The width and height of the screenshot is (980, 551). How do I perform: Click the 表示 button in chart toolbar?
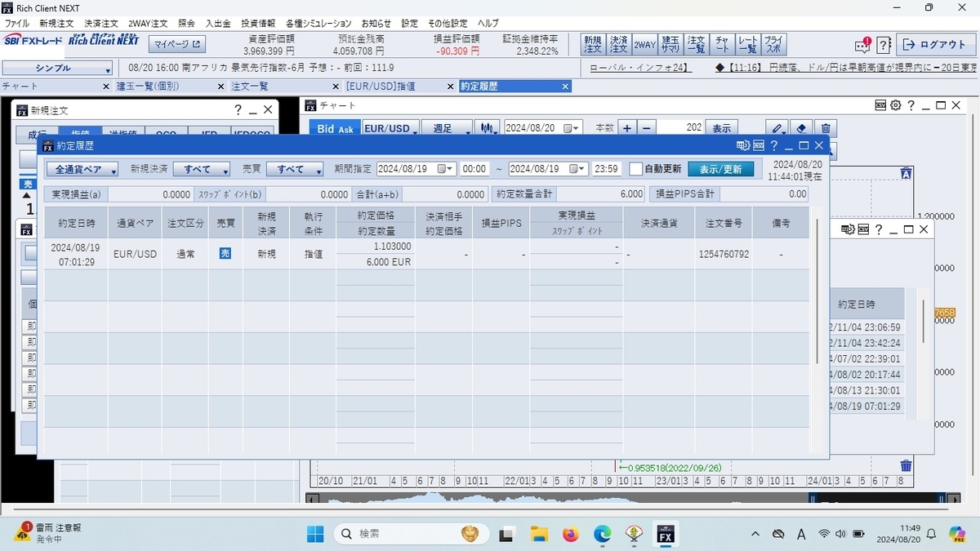721,128
